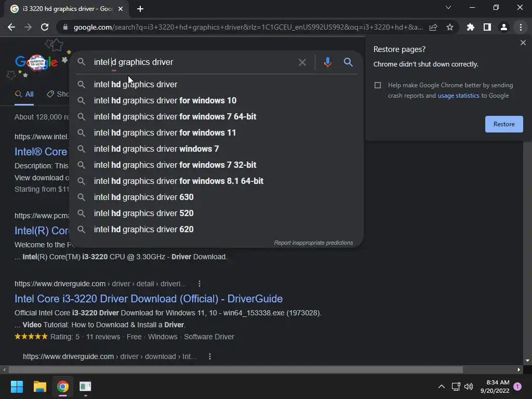Click Chrome icon in the taskbar
Screen dimensions: 532x399
point(63,387)
